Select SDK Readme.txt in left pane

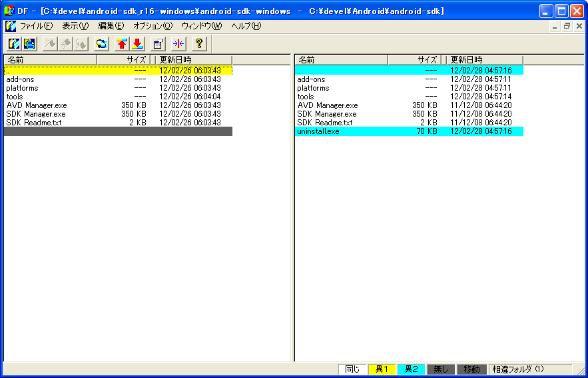tap(118, 123)
